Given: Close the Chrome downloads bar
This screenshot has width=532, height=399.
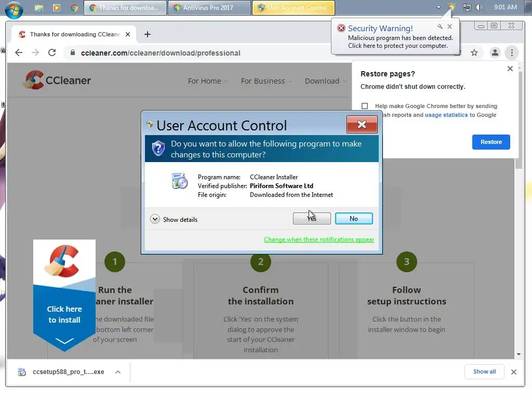Looking at the screenshot, I should point(514,372).
